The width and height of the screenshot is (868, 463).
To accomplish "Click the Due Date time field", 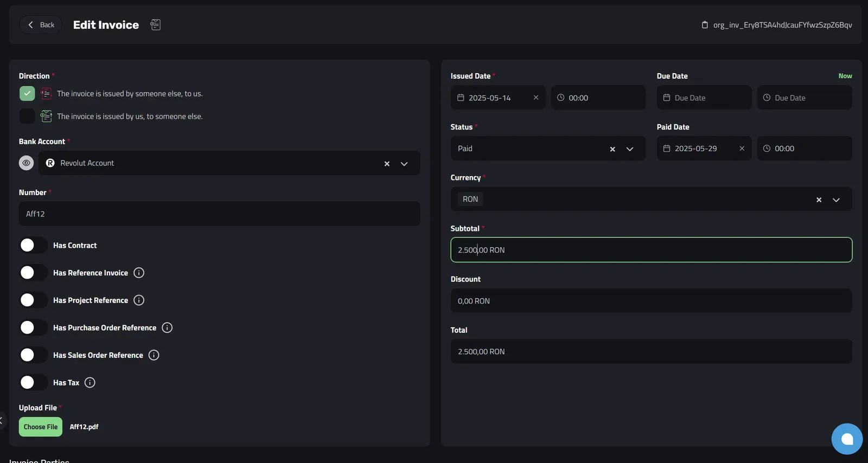I will point(805,98).
